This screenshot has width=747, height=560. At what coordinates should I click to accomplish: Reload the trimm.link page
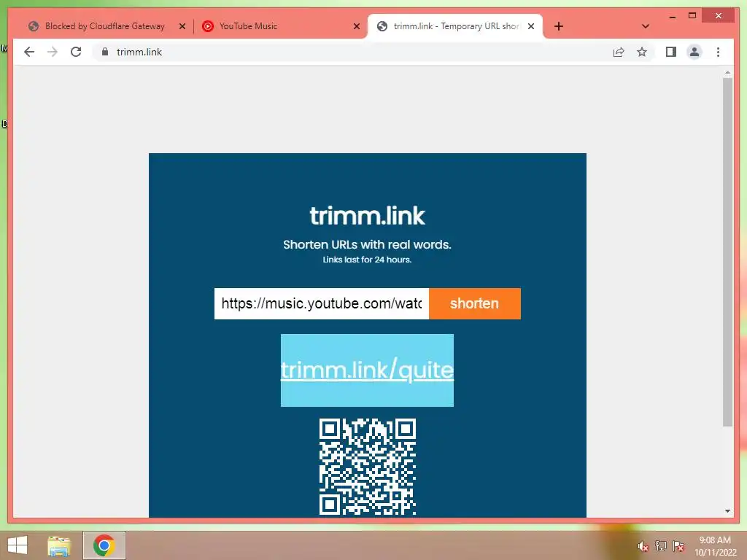(76, 52)
